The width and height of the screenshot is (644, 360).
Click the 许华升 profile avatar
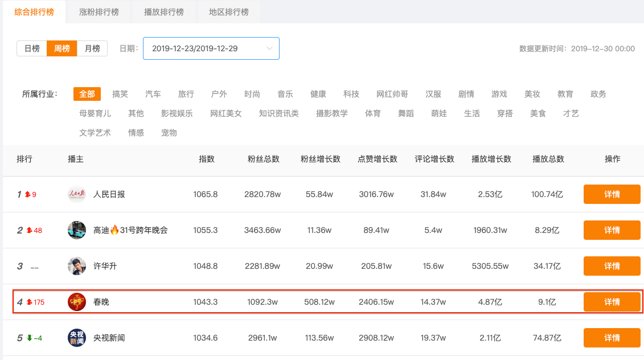pos(77,266)
